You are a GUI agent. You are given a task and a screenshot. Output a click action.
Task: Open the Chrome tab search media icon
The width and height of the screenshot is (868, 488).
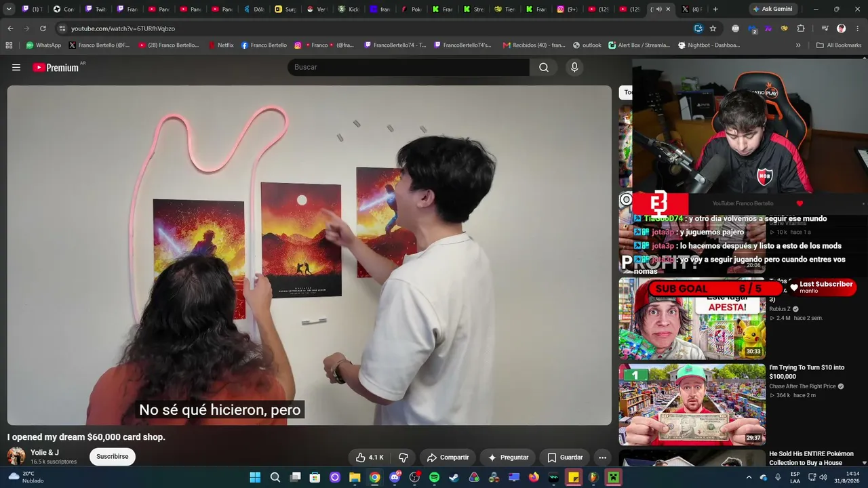click(825, 28)
